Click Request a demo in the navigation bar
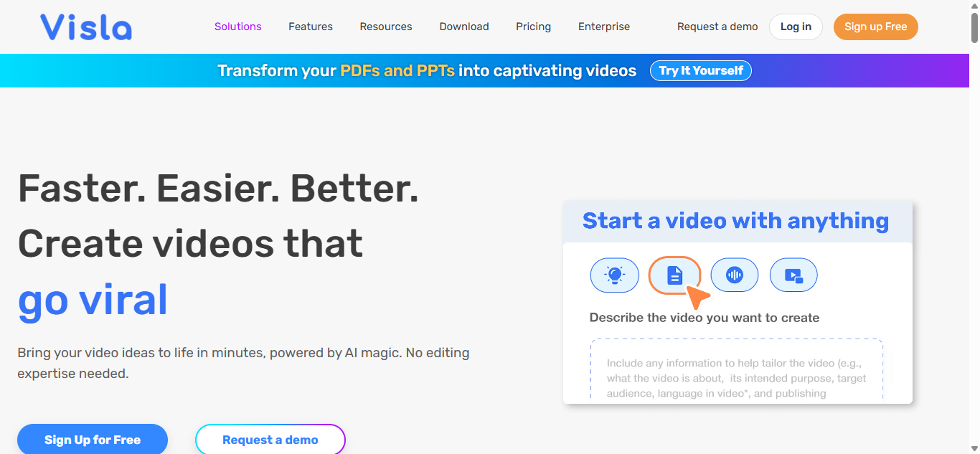The image size is (980, 454). pyautogui.click(x=717, y=27)
